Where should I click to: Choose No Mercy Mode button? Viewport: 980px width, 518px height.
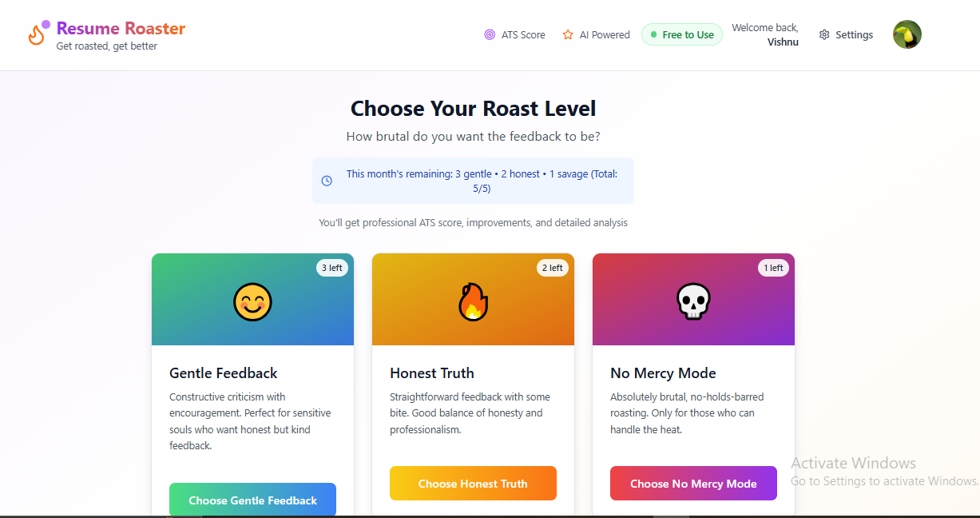click(x=693, y=484)
